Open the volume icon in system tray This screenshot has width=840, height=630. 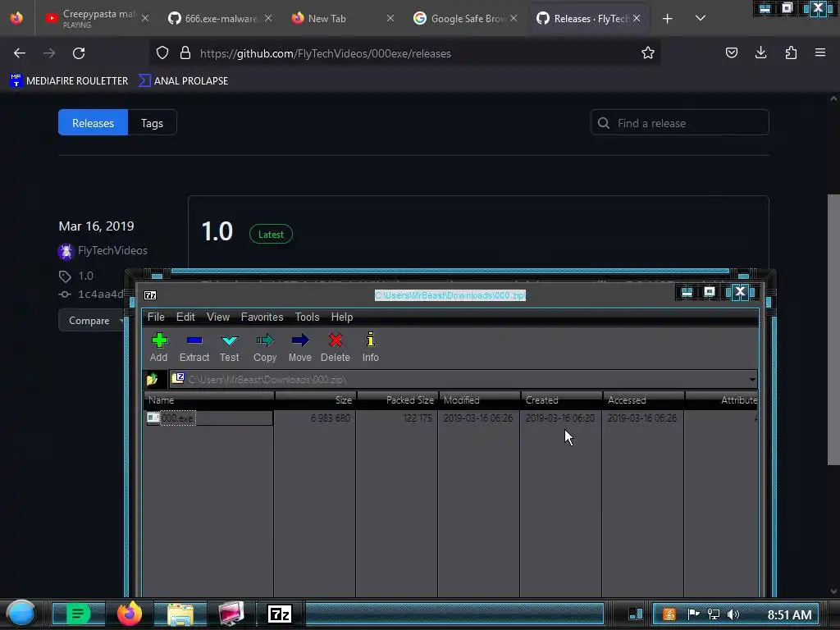733,614
